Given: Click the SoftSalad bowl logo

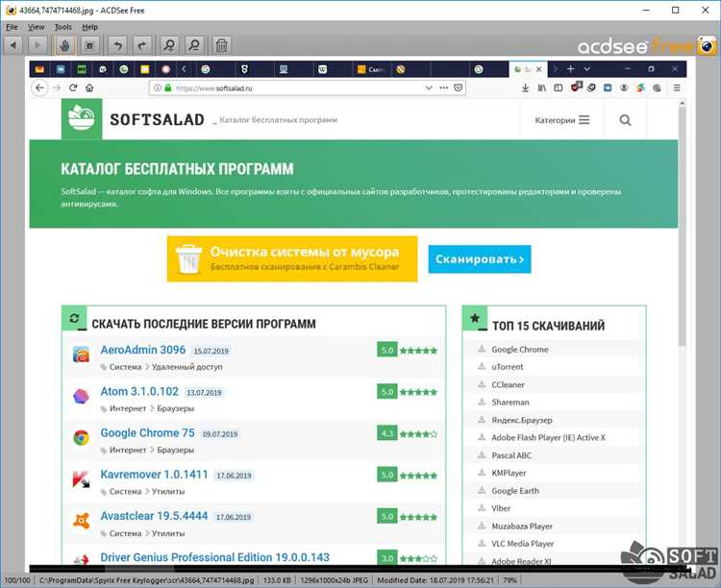Looking at the screenshot, I should click(82, 118).
